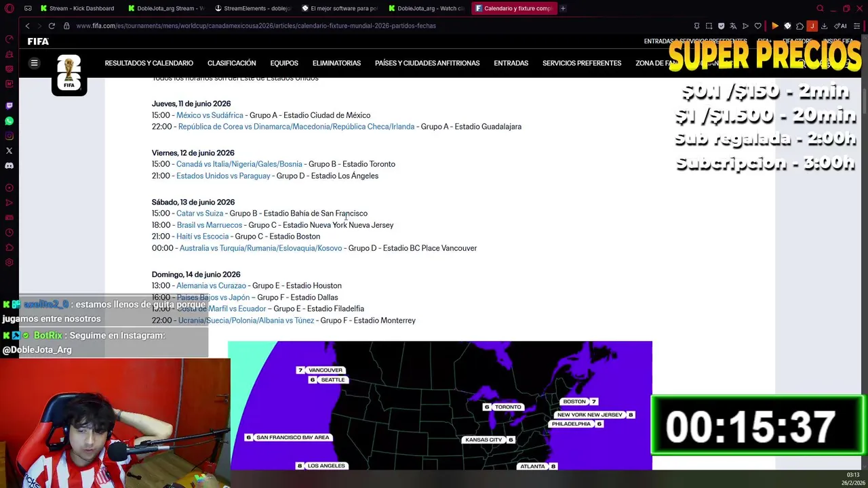Click the México vs Sudáfrica link
This screenshot has height=488, width=868.
[210, 115]
